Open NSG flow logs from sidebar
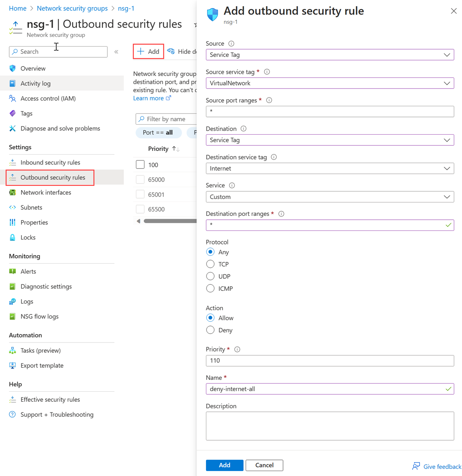 coord(40,316)
